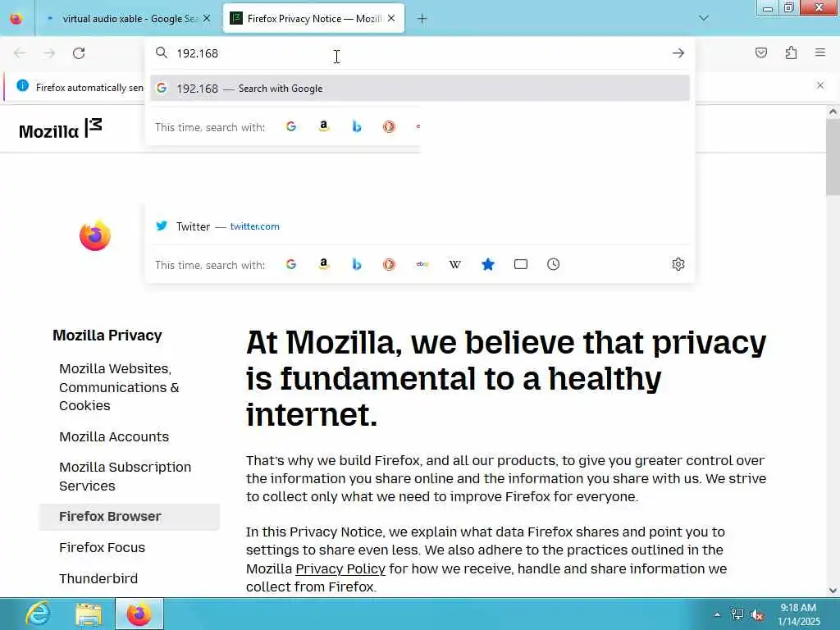Go forward one page
840x630 pixels.
point(49,53)
